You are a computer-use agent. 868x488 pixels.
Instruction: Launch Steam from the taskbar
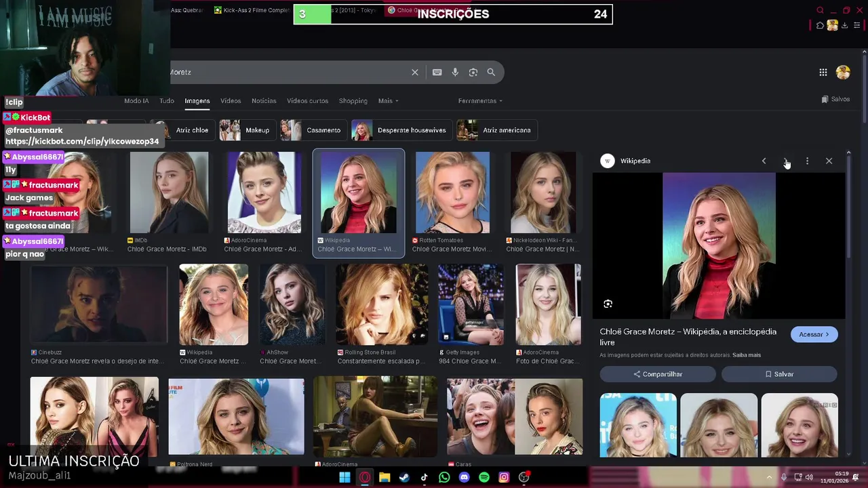[x=404, y=477]
